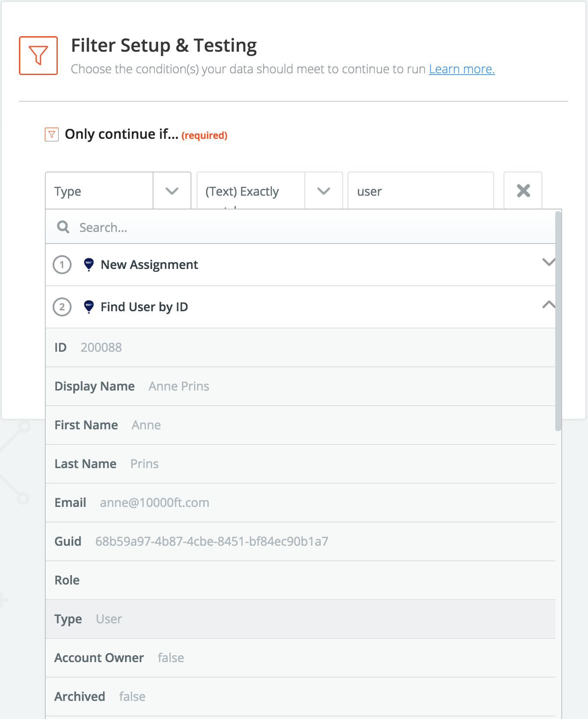Click the Find User by ID app icon
Viewport: 588px width, 719px height.
[89, 306]
